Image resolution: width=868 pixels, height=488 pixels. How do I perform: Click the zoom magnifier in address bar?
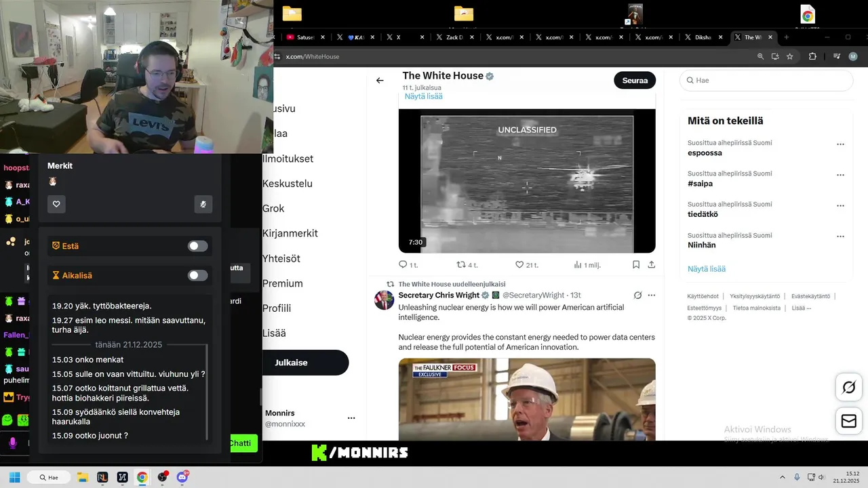[760, 56]
